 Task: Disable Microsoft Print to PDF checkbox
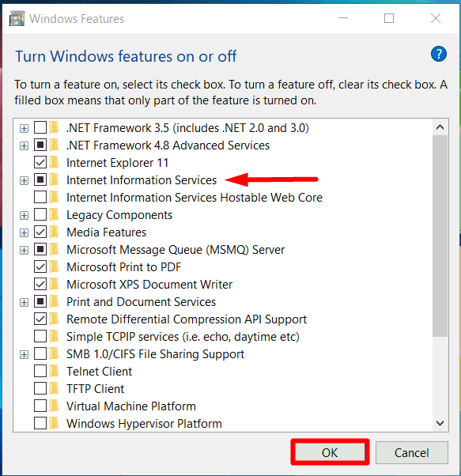[x=40, y=266]
